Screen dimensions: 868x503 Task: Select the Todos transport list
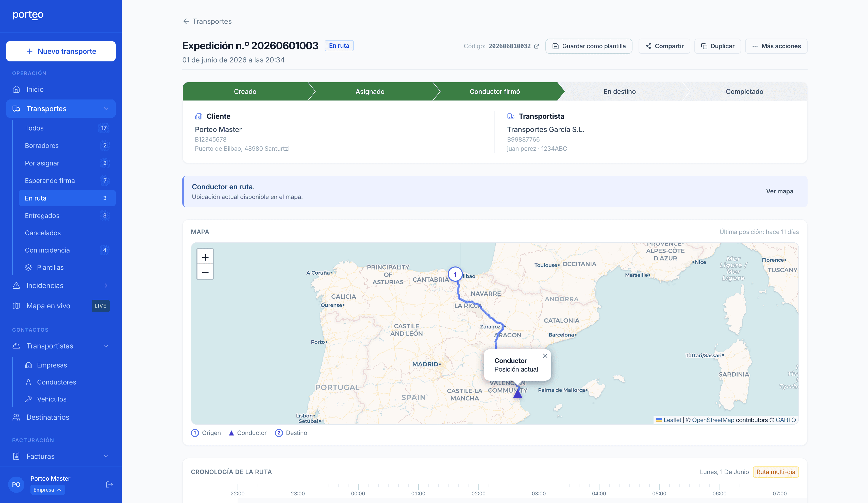pos(67,128)
